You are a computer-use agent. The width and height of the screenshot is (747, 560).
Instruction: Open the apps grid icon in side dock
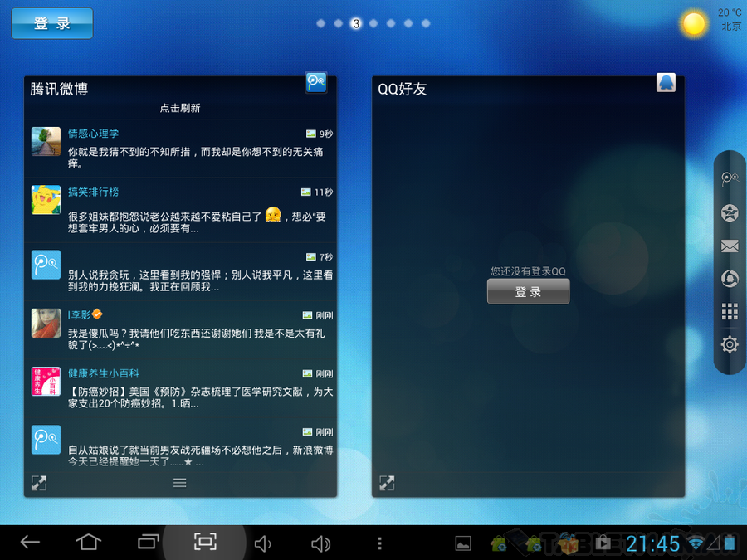[730, 311]
